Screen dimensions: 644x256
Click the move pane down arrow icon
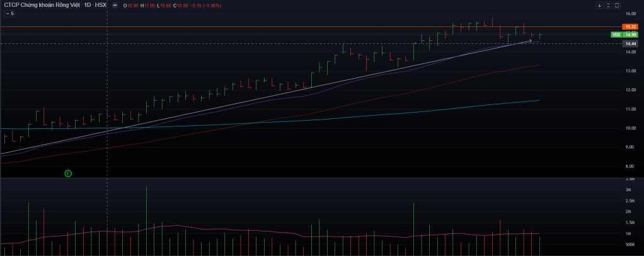click(x=599, y=6)
